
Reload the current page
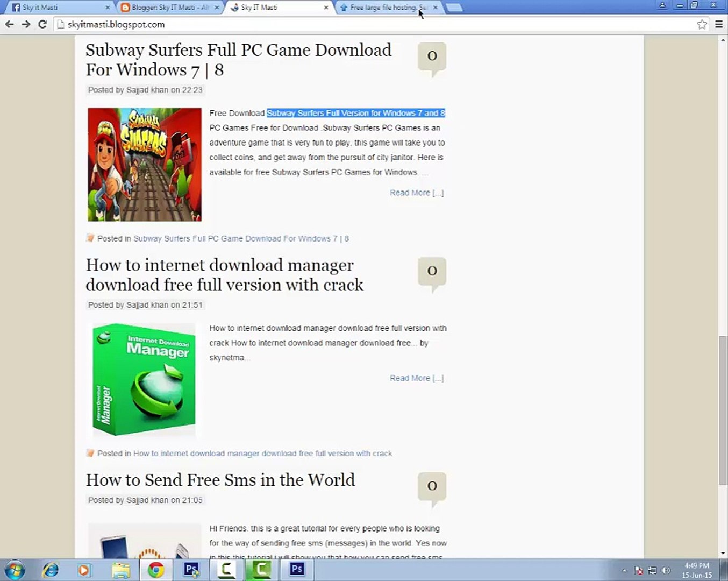pyautogui.click(x=42, y=24)
